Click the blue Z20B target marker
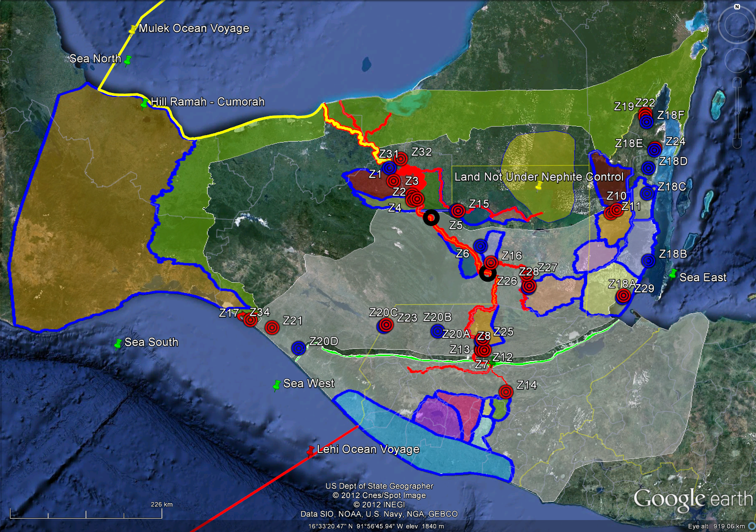 (437, 331)
